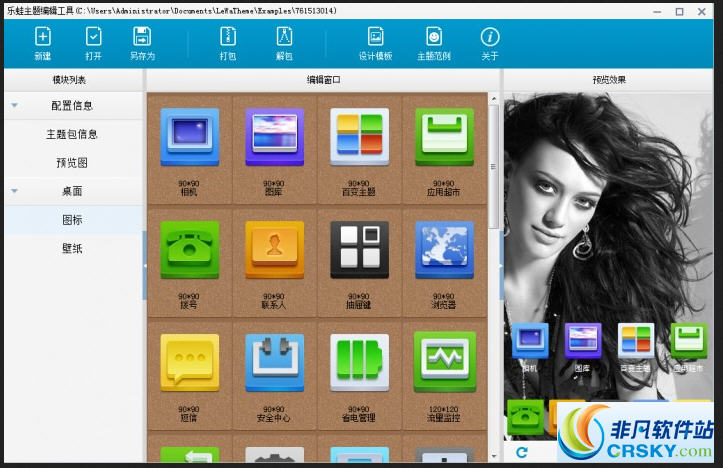The height and width of the screenshot is (468, 723).
Task: Click the 另存为 (Save As) icon
Action: pyautogui.click(x=142, y=43)
